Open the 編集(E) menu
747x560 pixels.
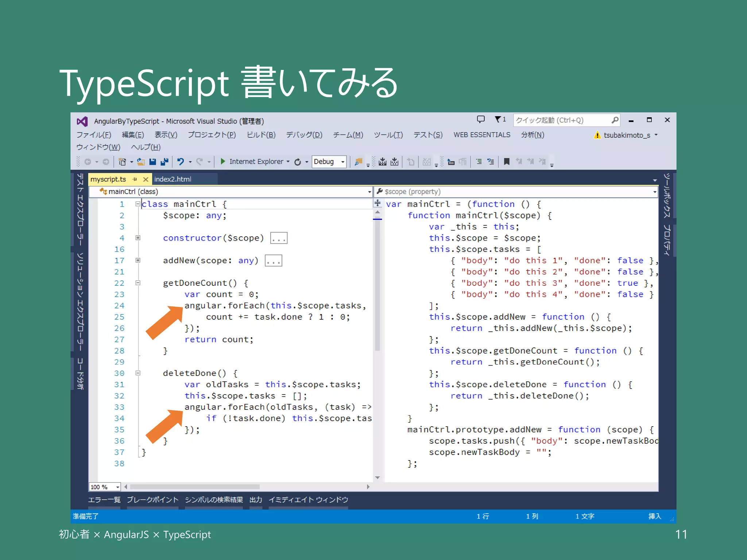click(133, 135)
